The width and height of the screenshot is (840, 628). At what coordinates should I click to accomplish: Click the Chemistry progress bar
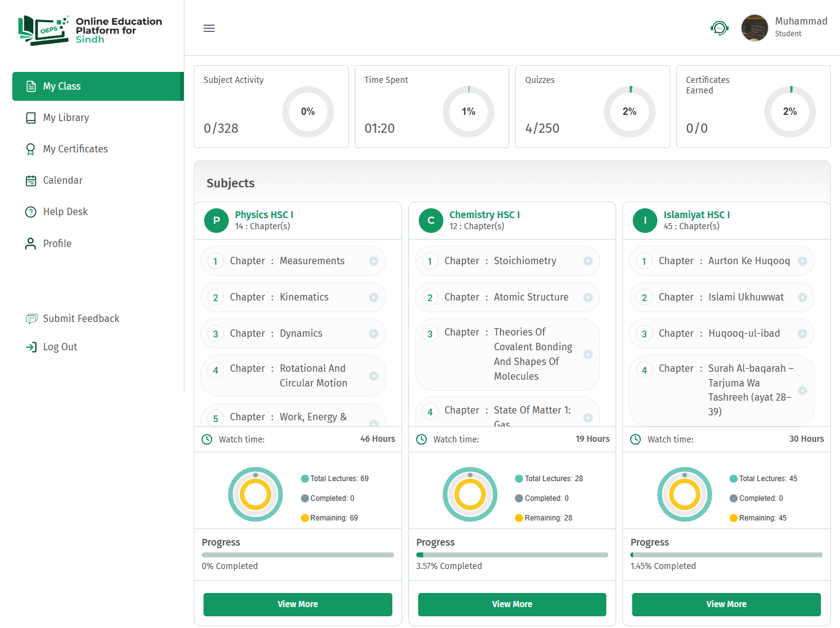click(512, 555)
